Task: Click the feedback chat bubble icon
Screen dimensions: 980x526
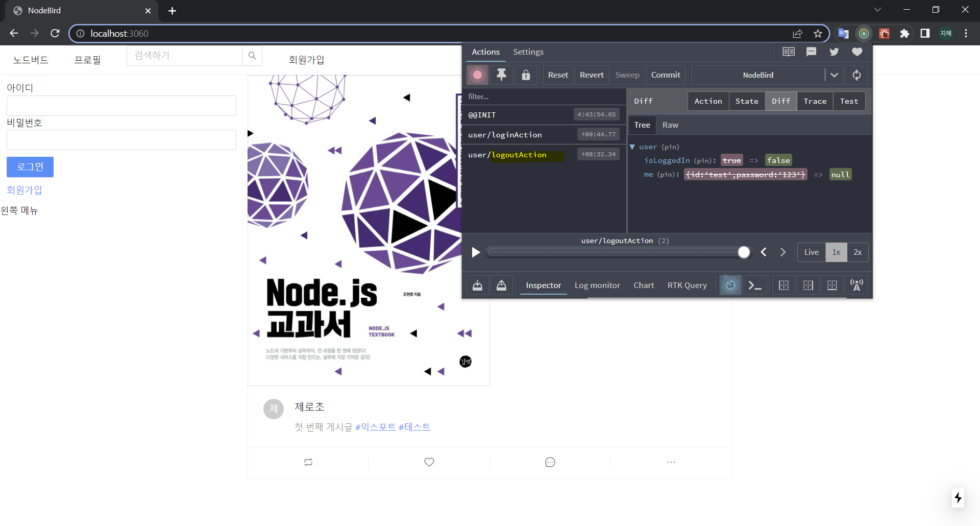Action: click(x=811, y=52)
